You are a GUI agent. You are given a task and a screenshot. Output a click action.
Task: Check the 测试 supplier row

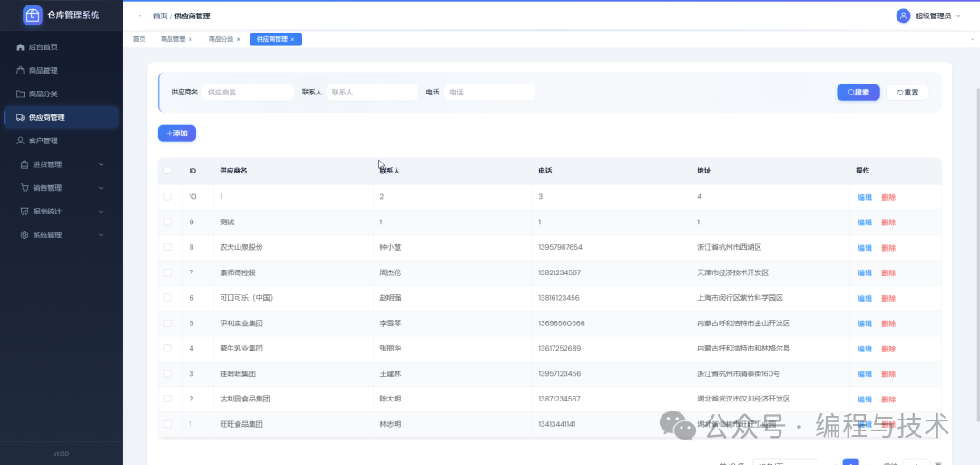167,222
